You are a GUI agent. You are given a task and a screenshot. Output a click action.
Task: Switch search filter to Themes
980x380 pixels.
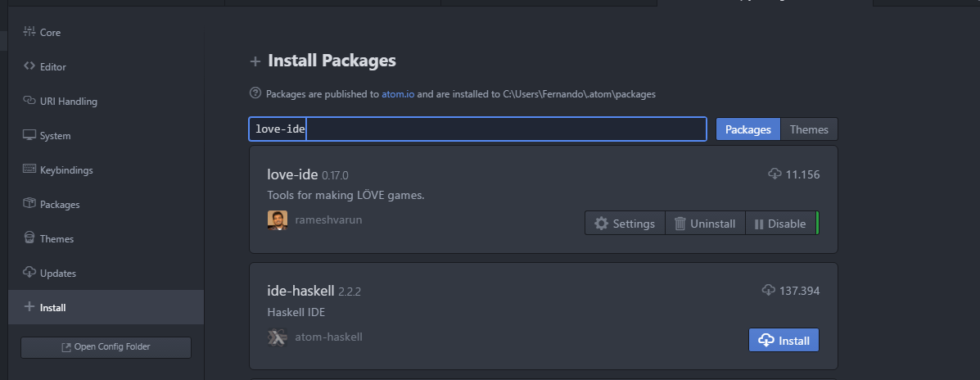pyautogui.click(x=809, y=129)
